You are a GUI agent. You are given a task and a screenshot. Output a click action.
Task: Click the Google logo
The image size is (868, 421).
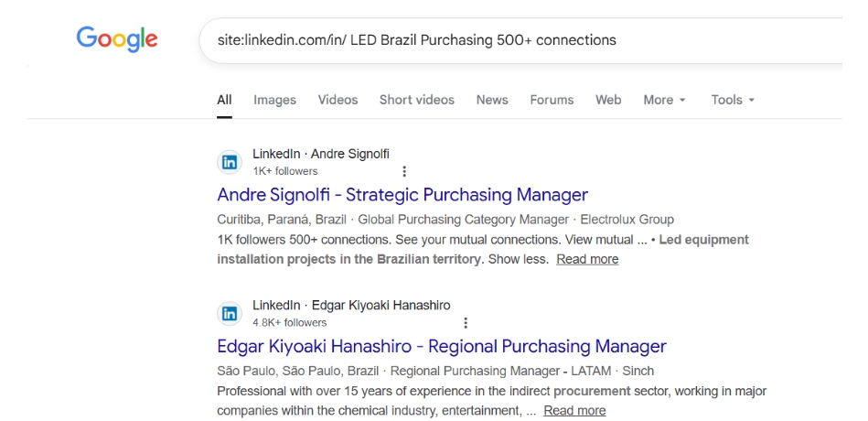click(116, 39)
